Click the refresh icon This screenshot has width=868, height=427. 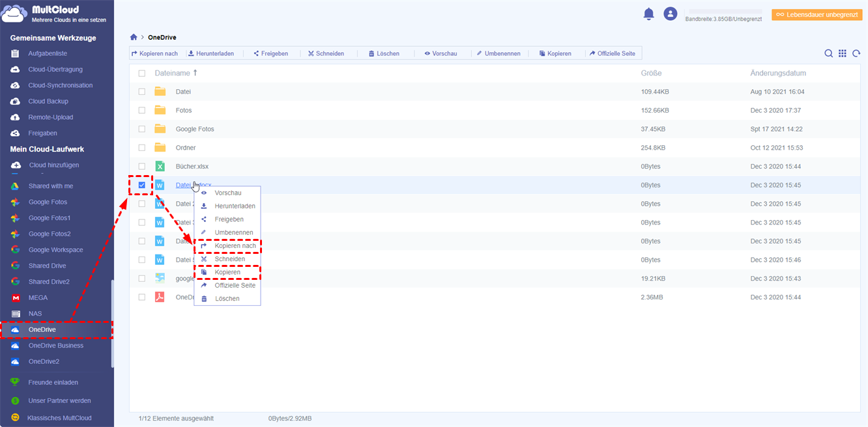pos(856,53)
